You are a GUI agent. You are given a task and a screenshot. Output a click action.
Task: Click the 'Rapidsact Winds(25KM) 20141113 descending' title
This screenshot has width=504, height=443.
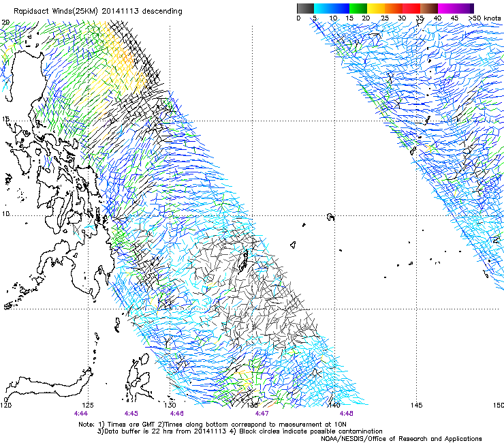coord(97,12)
